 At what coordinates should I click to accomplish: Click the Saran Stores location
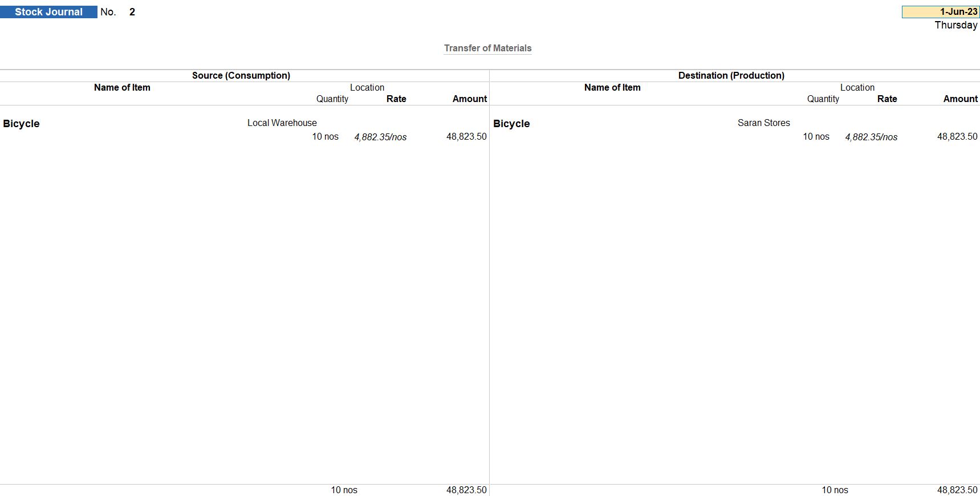(x=764, y=123)
